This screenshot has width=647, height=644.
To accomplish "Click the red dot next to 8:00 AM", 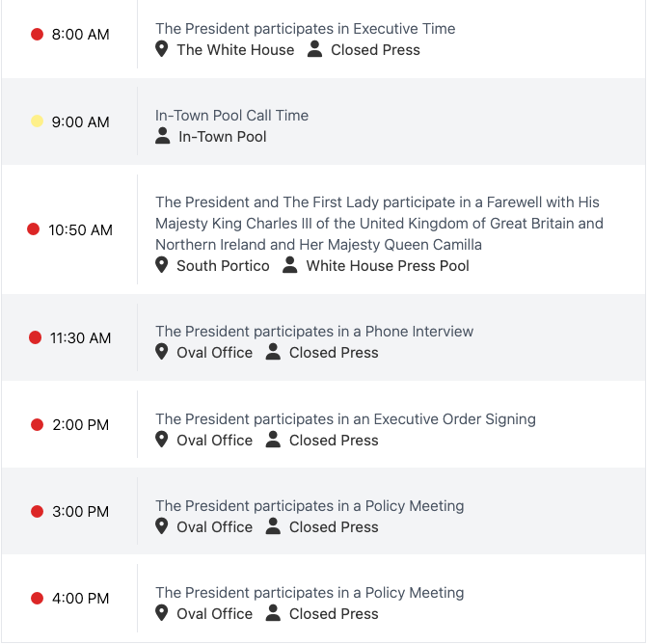I will (x=37, y=34).
